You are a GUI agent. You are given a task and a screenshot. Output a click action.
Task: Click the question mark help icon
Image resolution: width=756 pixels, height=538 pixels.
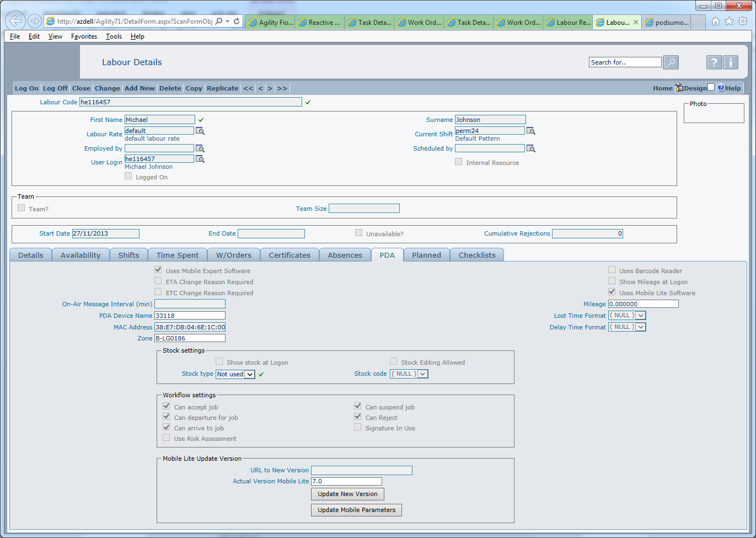point(714,62)
